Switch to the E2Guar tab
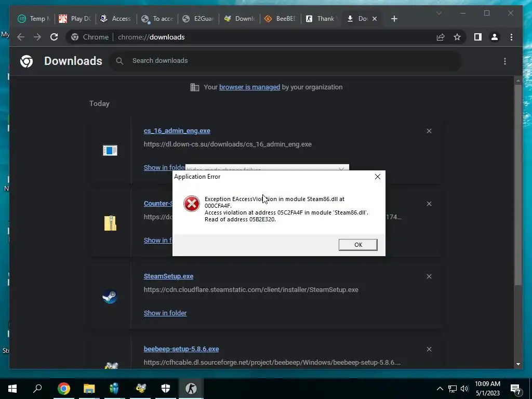532x399 pixels. point(198,19)
